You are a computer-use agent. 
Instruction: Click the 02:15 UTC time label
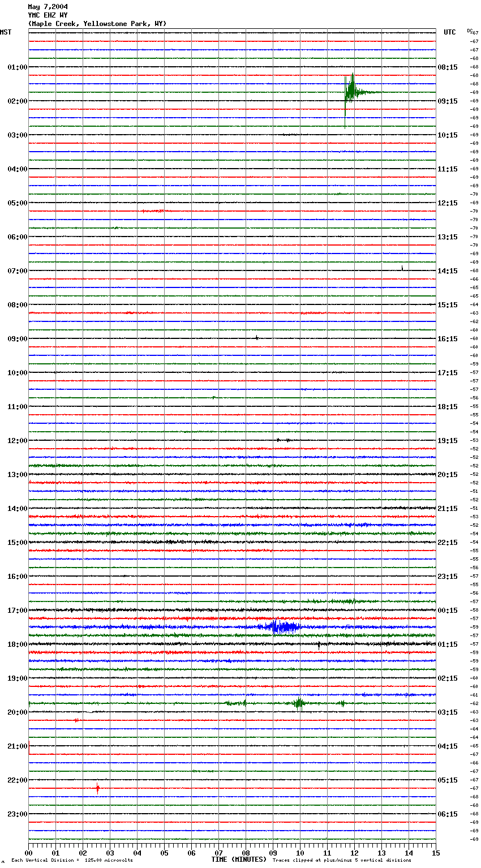coord(448,678)
